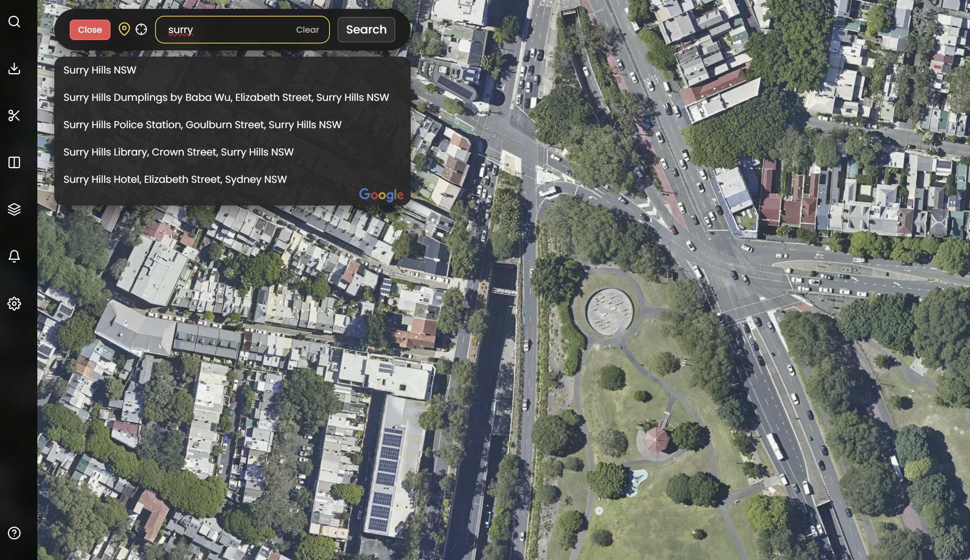Image resolution: width=970 pixels, height=560 pixels.
Task: Open the split-view panel icon
Action: 14,163
